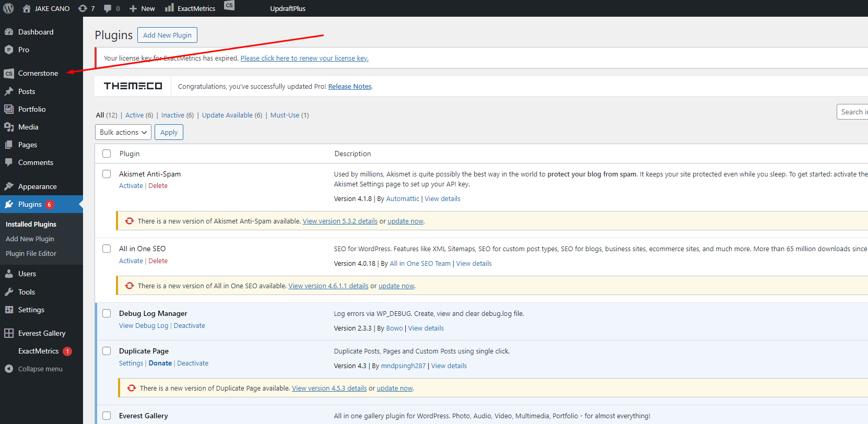Open the Bulk actions dropdown
Image resolution: width=868 pixels, height=424 pixels.
(x=123, y=132)
